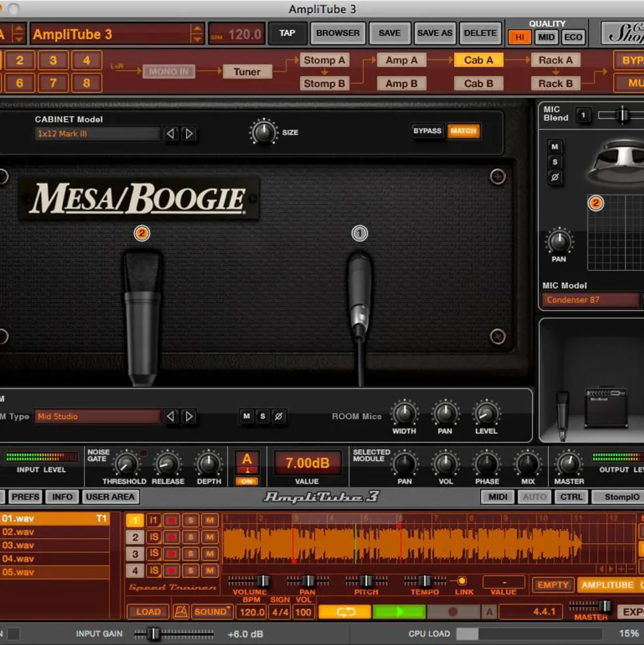Click the preset name stepper arrows
Viewport: 644px width, 645px height.
(x=197, y=34)
